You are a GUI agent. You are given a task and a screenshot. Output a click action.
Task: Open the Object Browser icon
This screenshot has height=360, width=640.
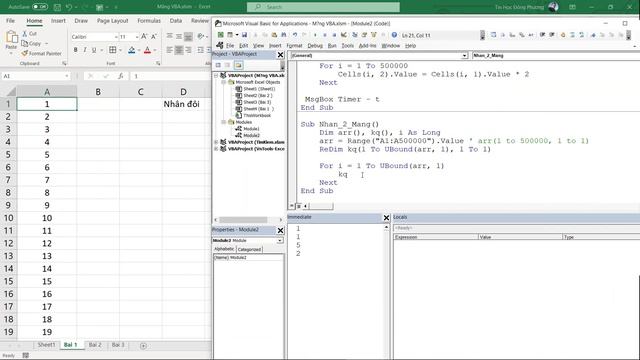[373, 35]
